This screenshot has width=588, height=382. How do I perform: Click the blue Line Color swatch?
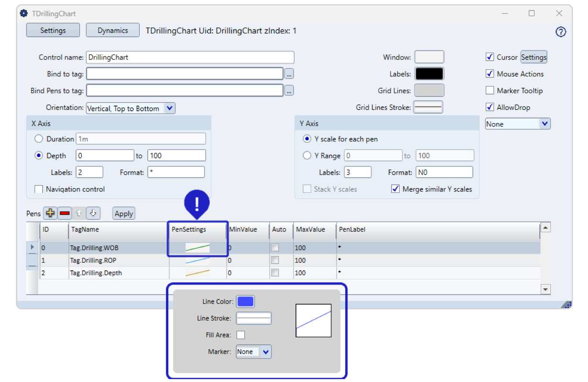[246, 301]
